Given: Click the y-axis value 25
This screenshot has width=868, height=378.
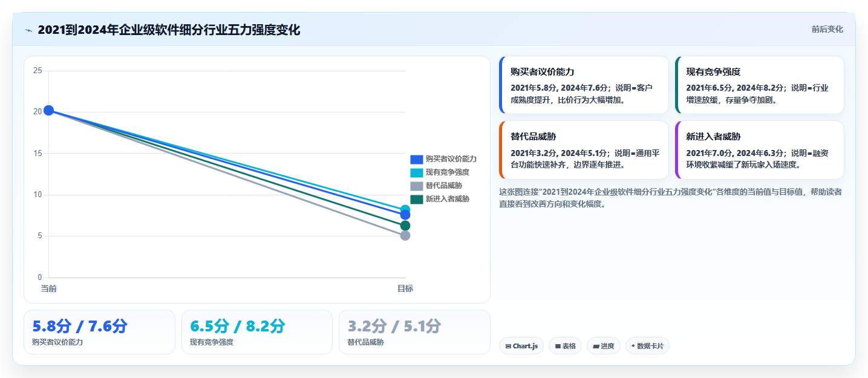Looking at the screenshot, I should pos(38,71).
